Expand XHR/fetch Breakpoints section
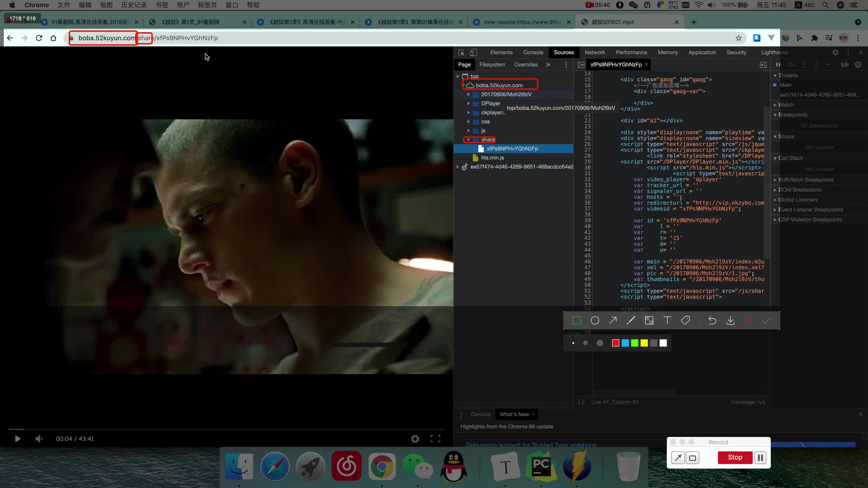868x488 pixels. [x=806, y=180]
